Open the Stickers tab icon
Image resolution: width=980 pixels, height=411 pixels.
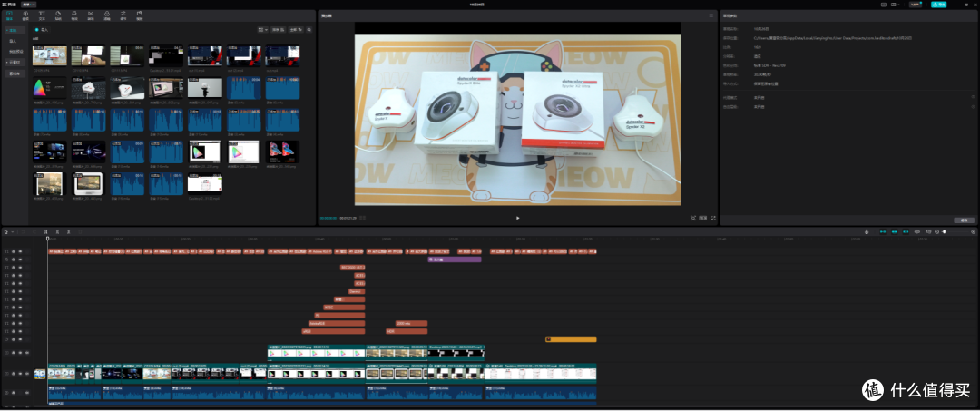(58, 15)
